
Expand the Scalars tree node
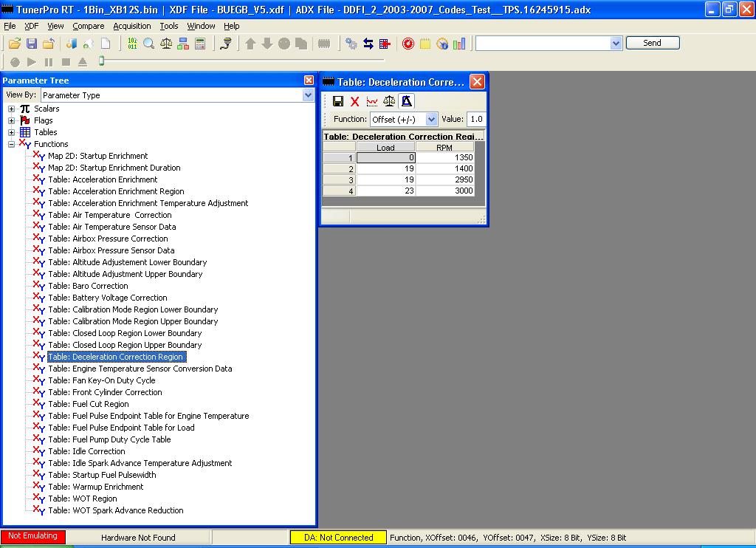(x=12, y=109)
